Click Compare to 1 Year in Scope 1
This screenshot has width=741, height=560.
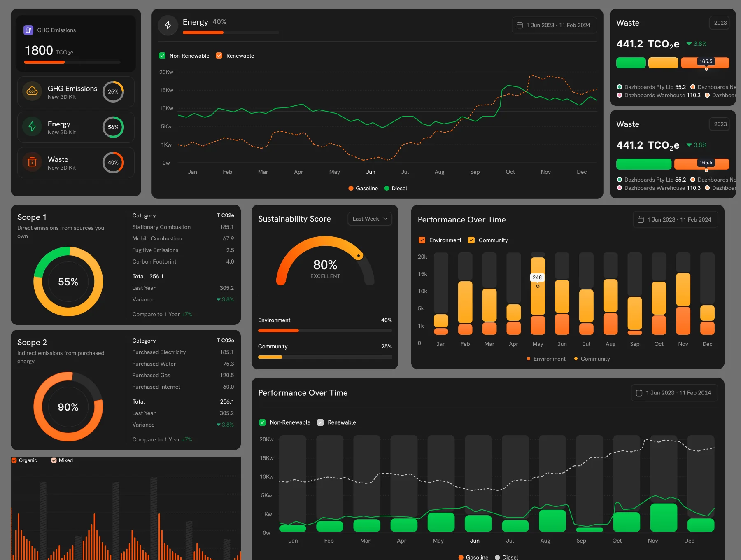click(162, 314)
